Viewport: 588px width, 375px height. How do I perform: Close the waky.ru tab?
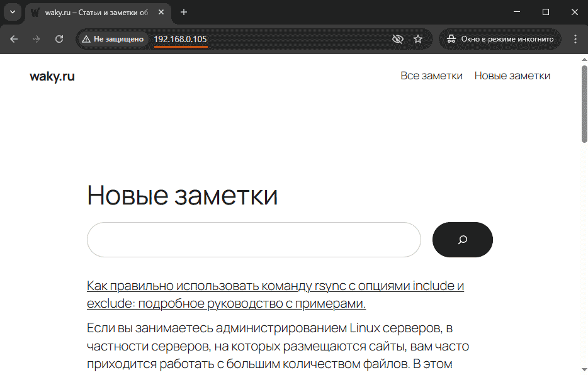click(161, 13)
